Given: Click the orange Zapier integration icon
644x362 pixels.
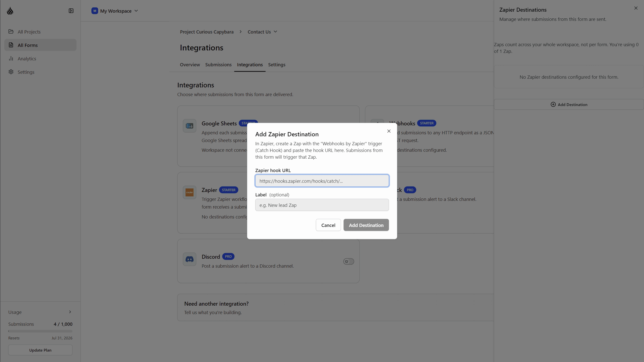Looking at the screenshot, I should tap(189, 192).
